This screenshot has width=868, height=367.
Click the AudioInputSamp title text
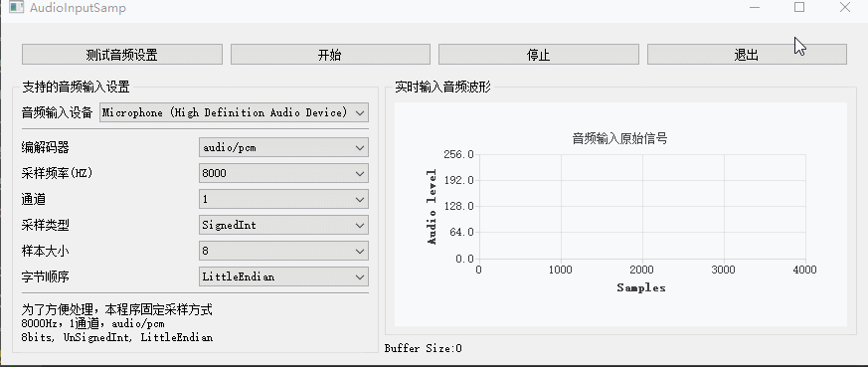(78, 8)
